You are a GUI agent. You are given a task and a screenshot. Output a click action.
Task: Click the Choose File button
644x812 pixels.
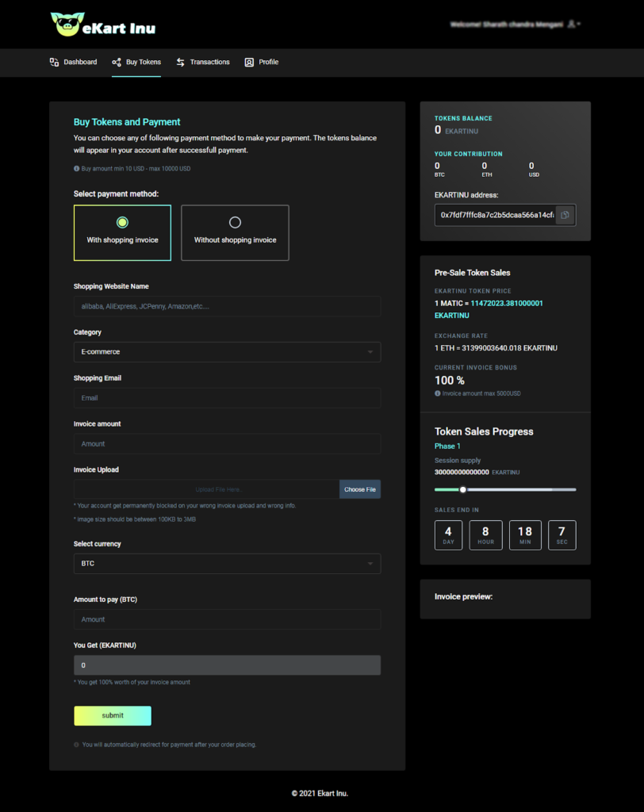click(x=360, y=489)
